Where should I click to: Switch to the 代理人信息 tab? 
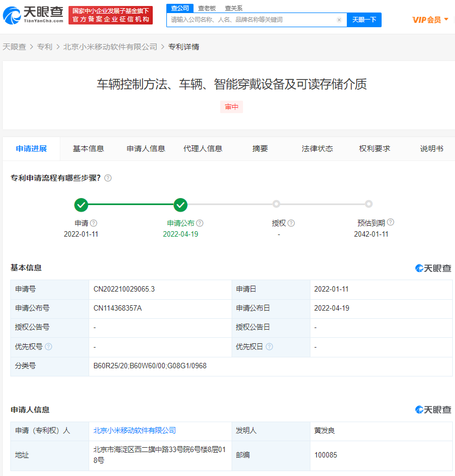(203, 149)
